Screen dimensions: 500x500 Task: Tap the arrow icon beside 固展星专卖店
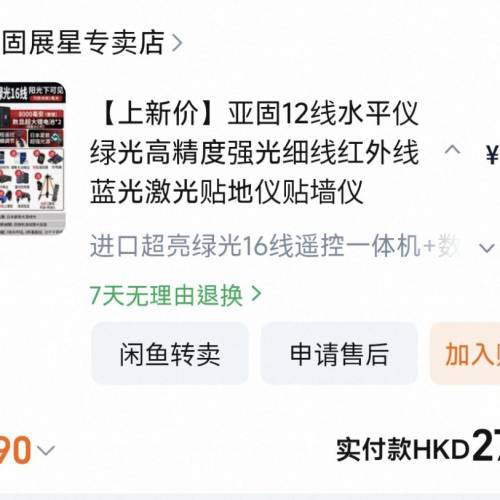pyautogui.click(x=177, y=43)
